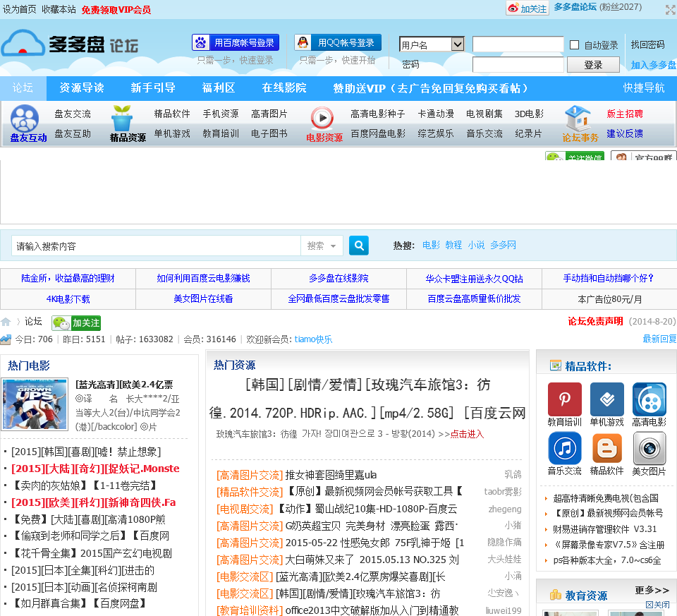Click the Grown Ups movie poster thumbnail
The width and height of the screenshot is (677, 616).
click(x=35, y=404)
